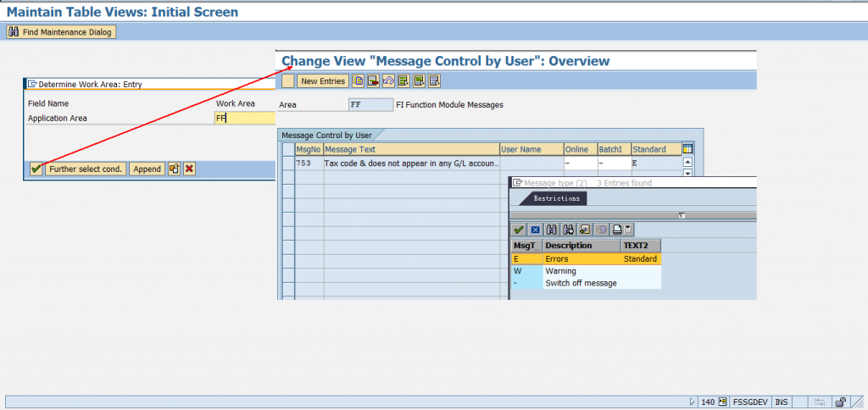The width and height of the screenshot is (868, 410).
Task: Click the New Entries button
Action: tap(322, 81)
